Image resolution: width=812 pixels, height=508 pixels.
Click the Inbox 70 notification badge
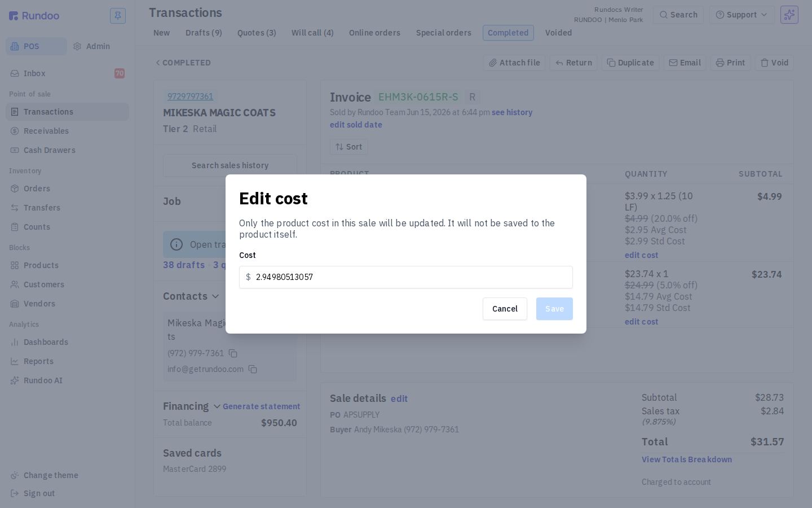click(x=120, y=73)
